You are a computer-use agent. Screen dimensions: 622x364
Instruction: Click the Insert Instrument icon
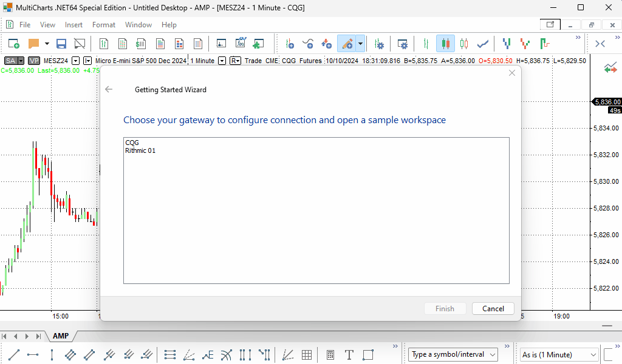[290, 44]
